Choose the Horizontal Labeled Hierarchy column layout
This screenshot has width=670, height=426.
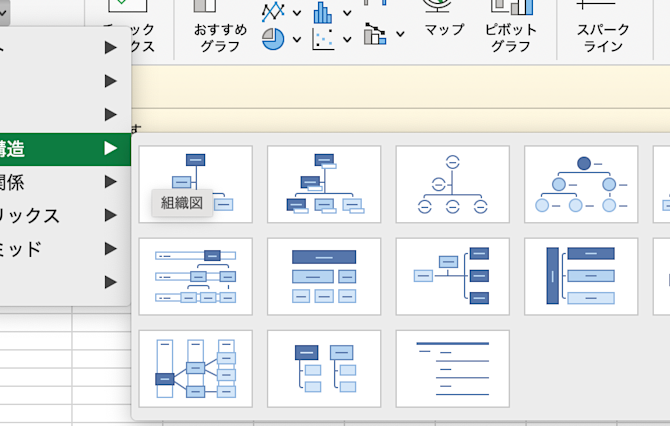[x=196, y=369]
